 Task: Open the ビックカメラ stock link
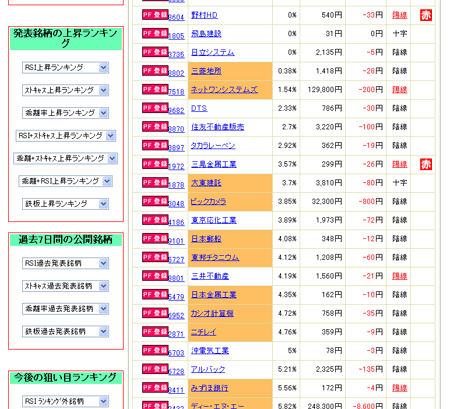pos(208,202)
